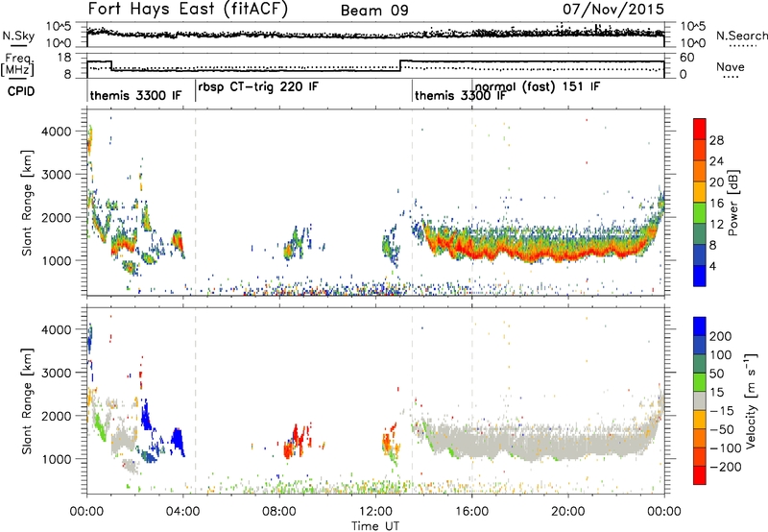Click the 'Time UT' axis title

tap(375, 525)
